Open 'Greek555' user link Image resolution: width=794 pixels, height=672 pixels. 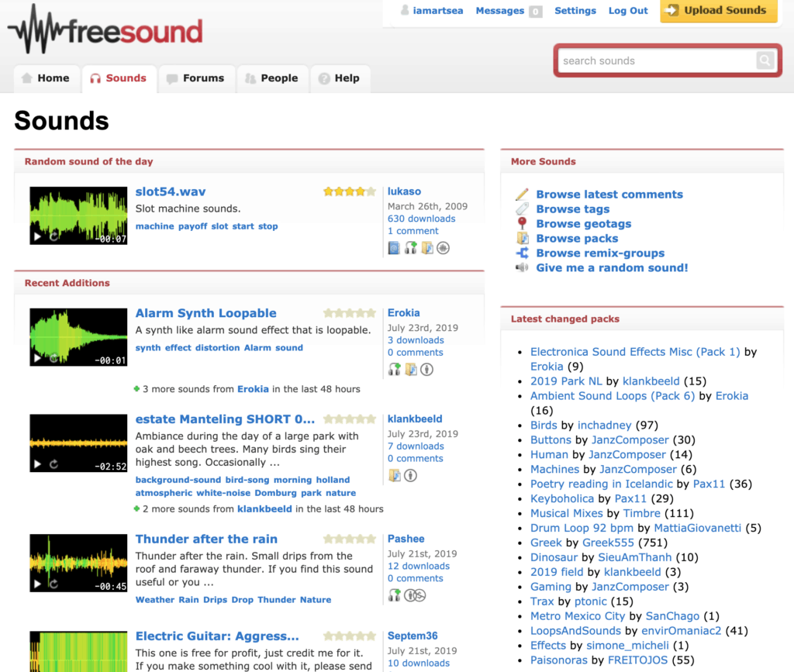[x=608, y=543]
